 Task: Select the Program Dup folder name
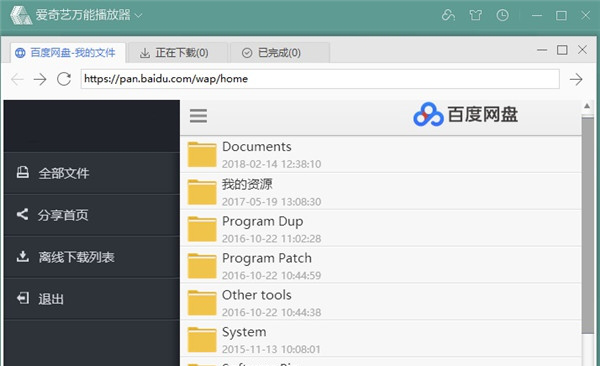(262, 222)
